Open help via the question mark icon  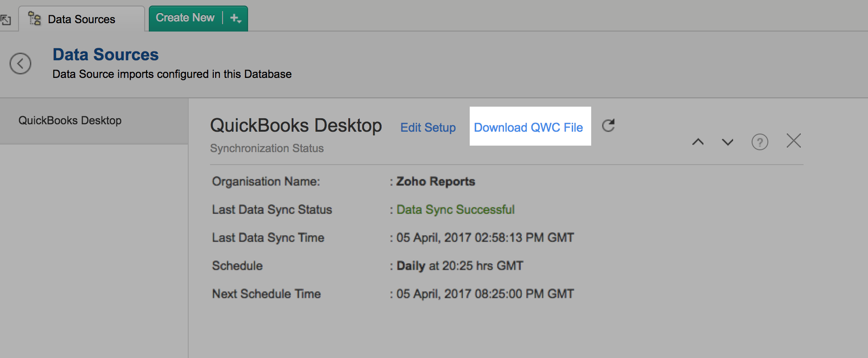[759, 142]
